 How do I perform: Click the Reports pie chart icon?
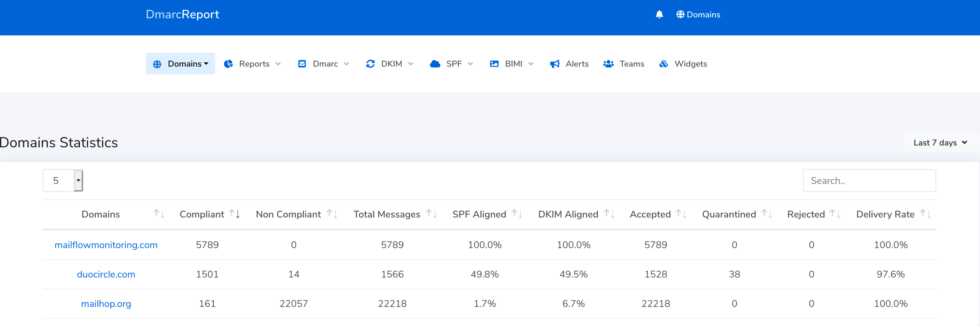tap(228, 64)
